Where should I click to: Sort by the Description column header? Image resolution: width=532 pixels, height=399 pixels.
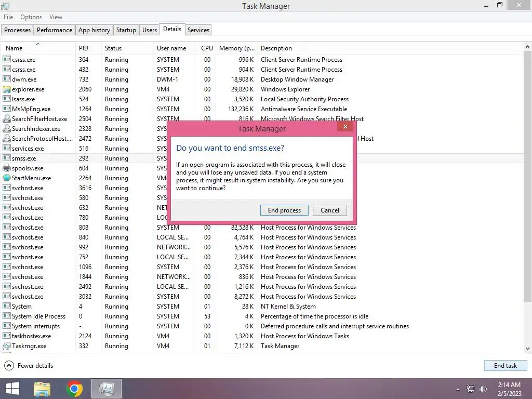point(390,48)
